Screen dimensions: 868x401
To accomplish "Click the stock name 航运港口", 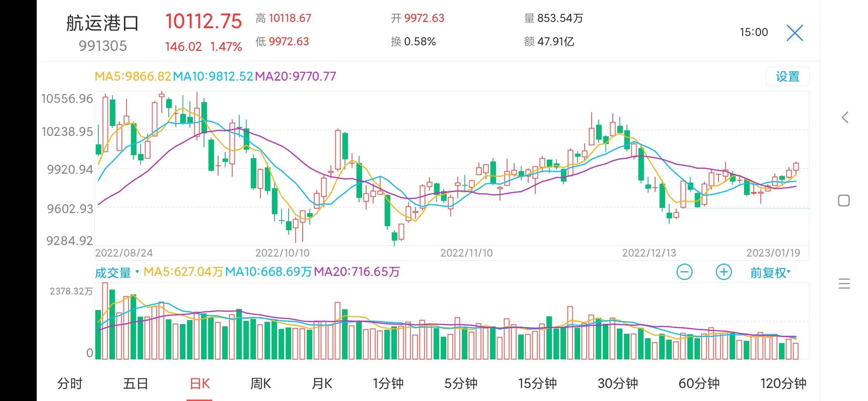I will (103, 23).
